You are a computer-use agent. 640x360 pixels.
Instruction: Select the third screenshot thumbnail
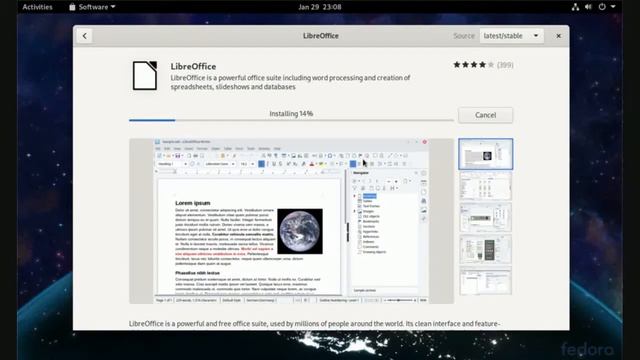pyautogui.click(x=485, y=218)
